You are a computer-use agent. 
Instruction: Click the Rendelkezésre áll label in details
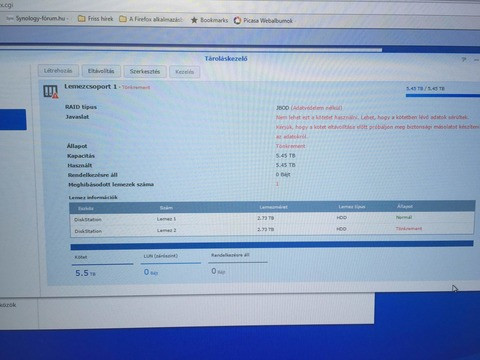tap(92, 175)
